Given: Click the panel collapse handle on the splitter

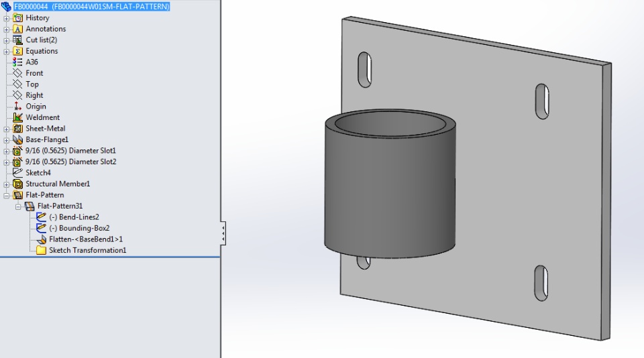Looking at the screenshot, I should [x=223, y=233].
